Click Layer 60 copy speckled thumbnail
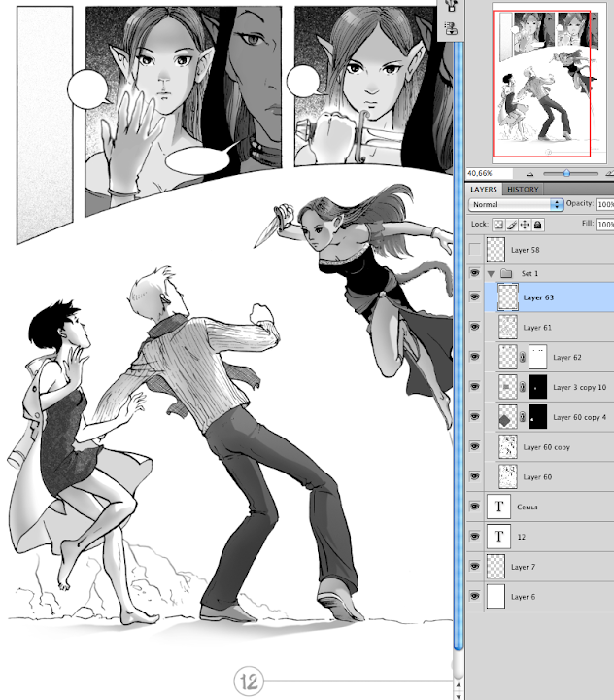This screenshot has height=700, width=614. [x=508, y=447]
